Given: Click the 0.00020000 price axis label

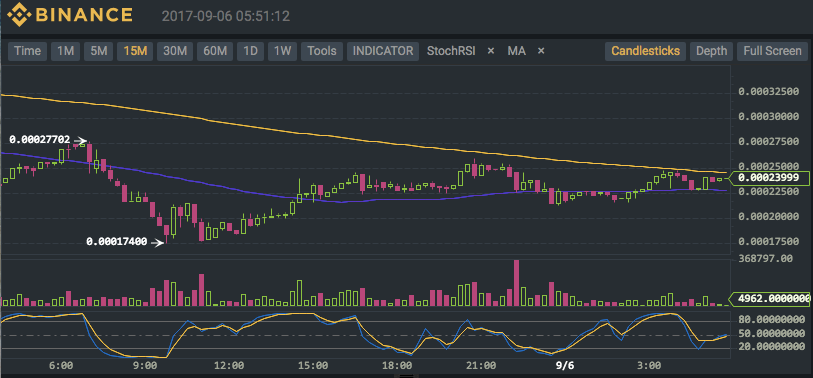Looking at the screenshot, I should [x=768, y=217].
